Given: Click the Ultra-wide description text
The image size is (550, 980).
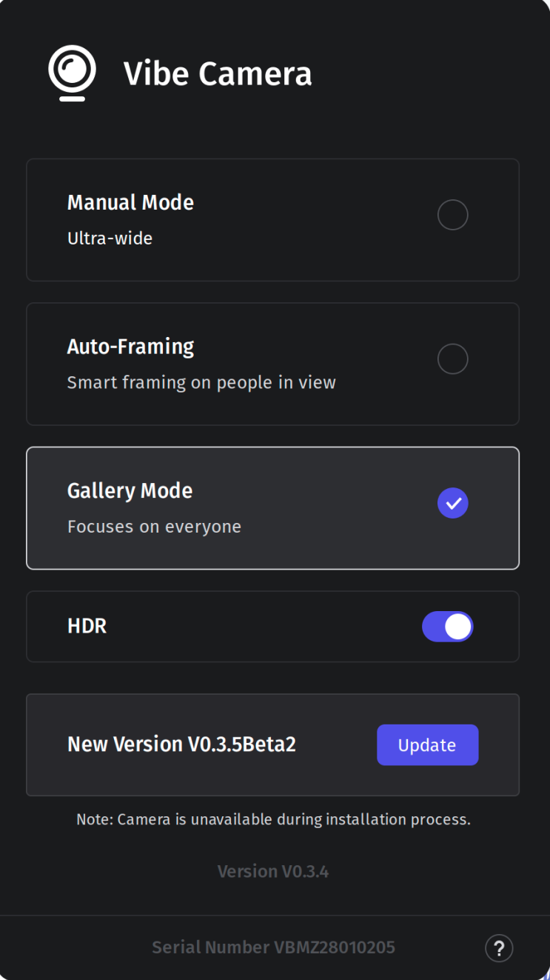Looking at the screenshot, I should 110,239.
